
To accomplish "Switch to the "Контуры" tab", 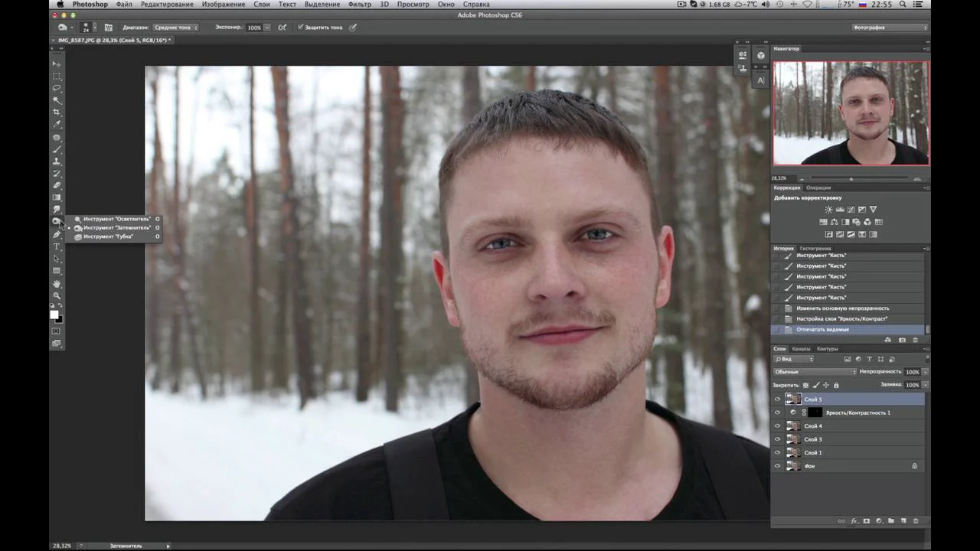I will [x=827, y=349].
